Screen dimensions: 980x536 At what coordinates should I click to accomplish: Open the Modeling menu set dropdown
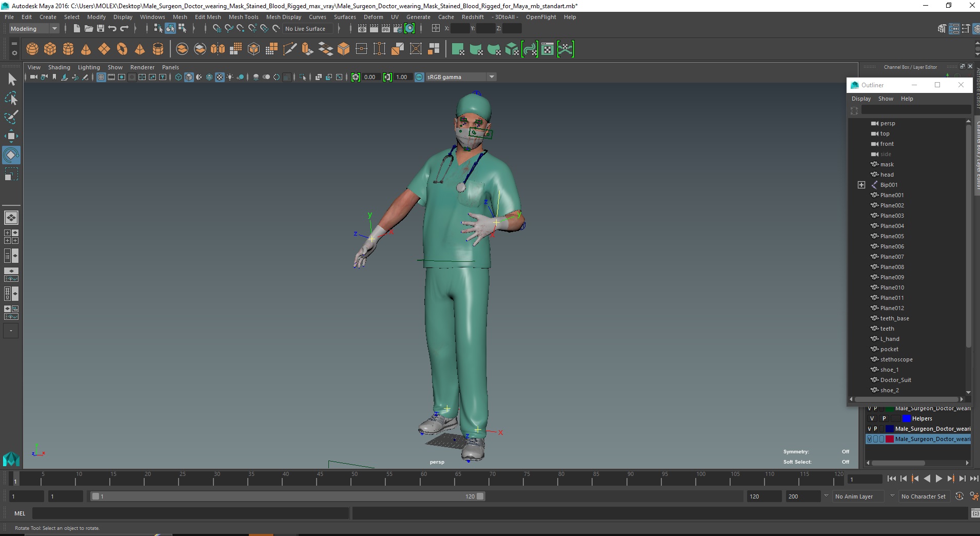34,29
